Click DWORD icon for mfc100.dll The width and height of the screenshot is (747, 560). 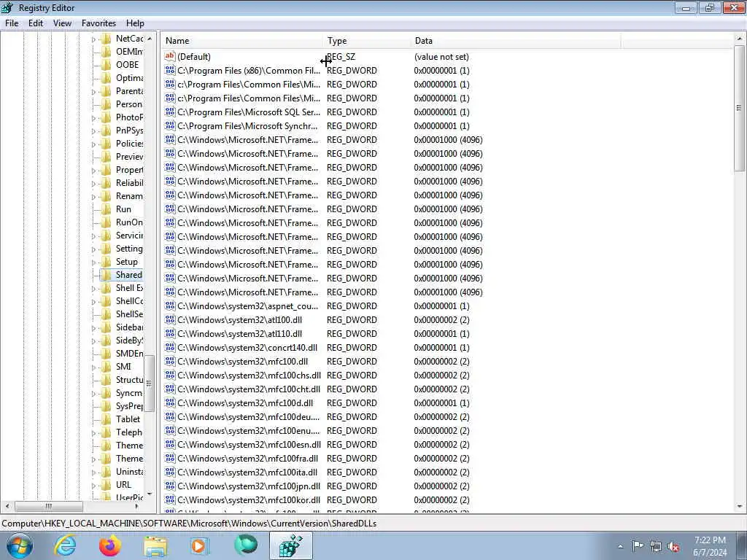tap(169, 361)
